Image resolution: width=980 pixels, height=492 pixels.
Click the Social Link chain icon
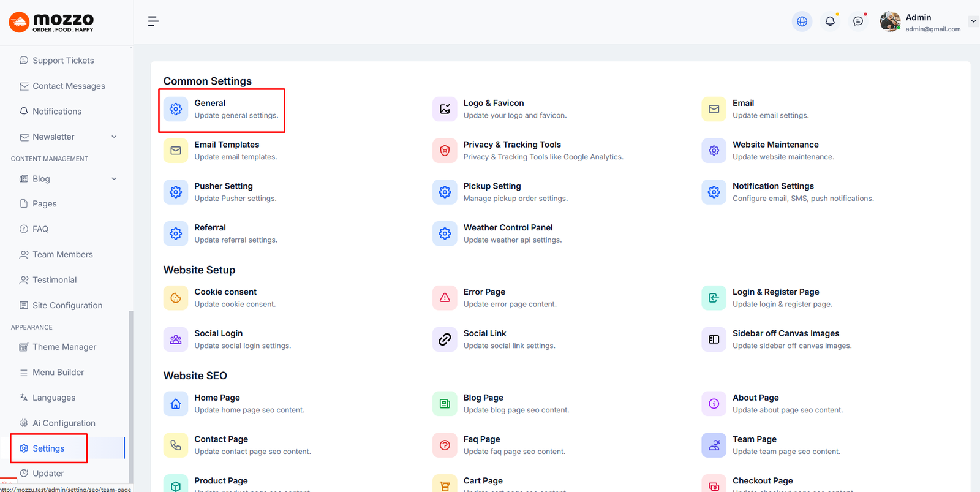click(x=445, y=339)
